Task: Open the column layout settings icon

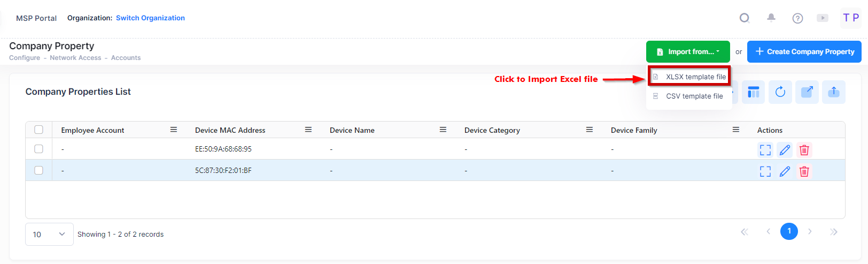Action: click(x=753, y=92)
